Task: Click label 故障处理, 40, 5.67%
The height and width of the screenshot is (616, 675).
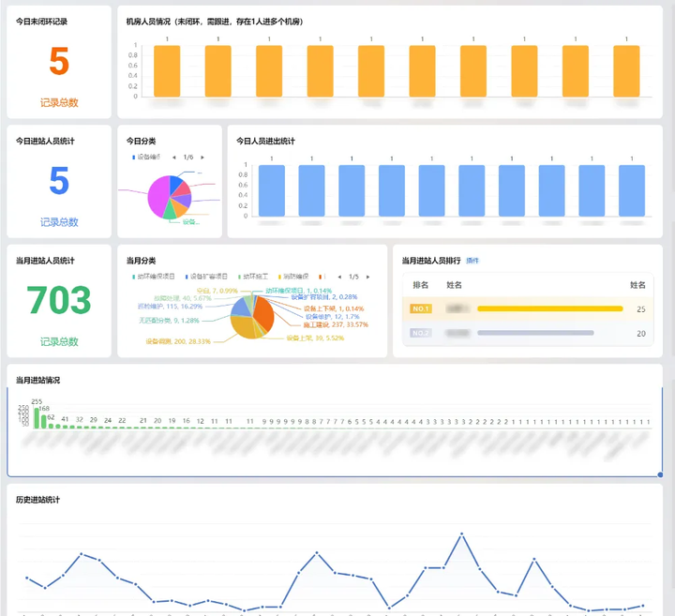Action: 183,298
